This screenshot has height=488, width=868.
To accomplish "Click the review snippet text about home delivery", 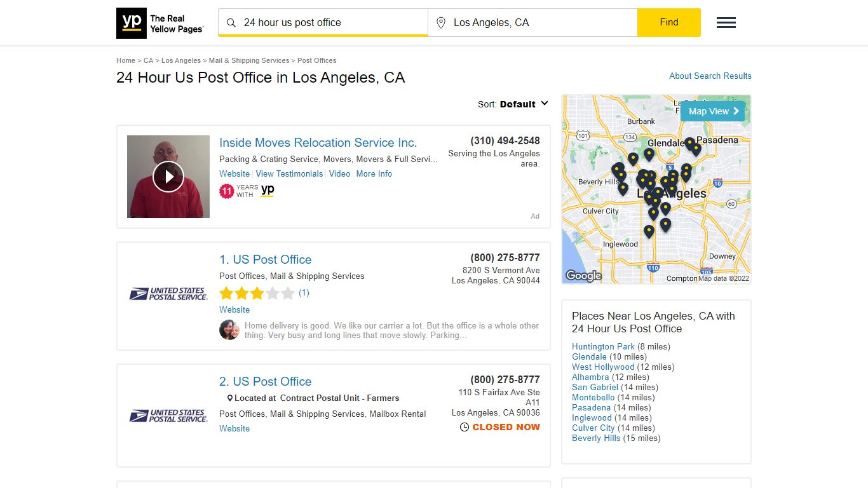I will click(x=391, y=330).
